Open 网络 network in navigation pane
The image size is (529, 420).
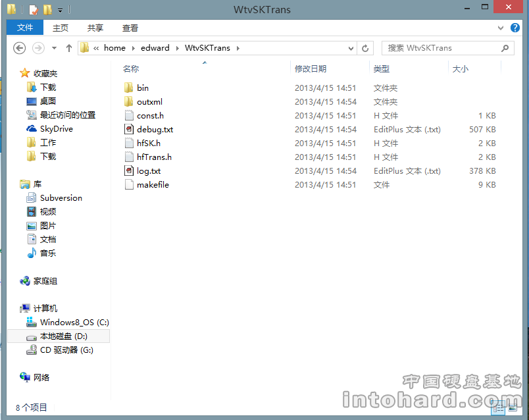pos(41,377)
